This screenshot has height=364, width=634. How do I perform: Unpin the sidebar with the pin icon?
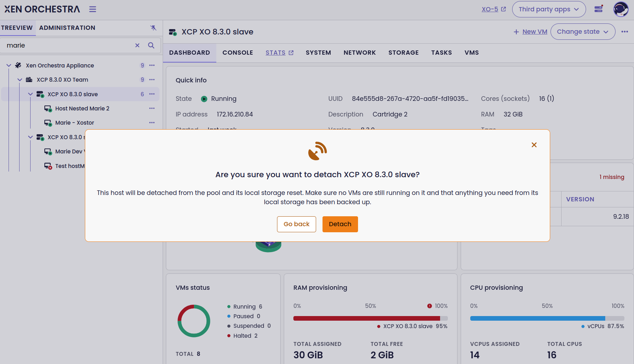tap(153, 28)
